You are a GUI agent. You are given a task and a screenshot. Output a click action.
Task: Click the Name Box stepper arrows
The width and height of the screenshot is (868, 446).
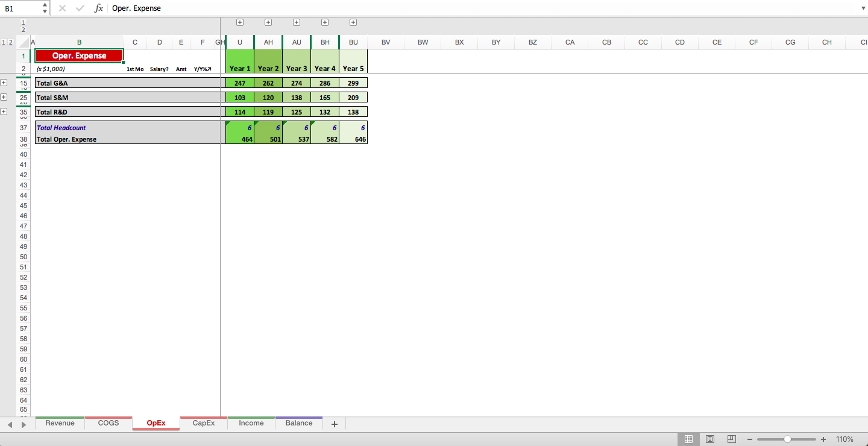[45, 8]
